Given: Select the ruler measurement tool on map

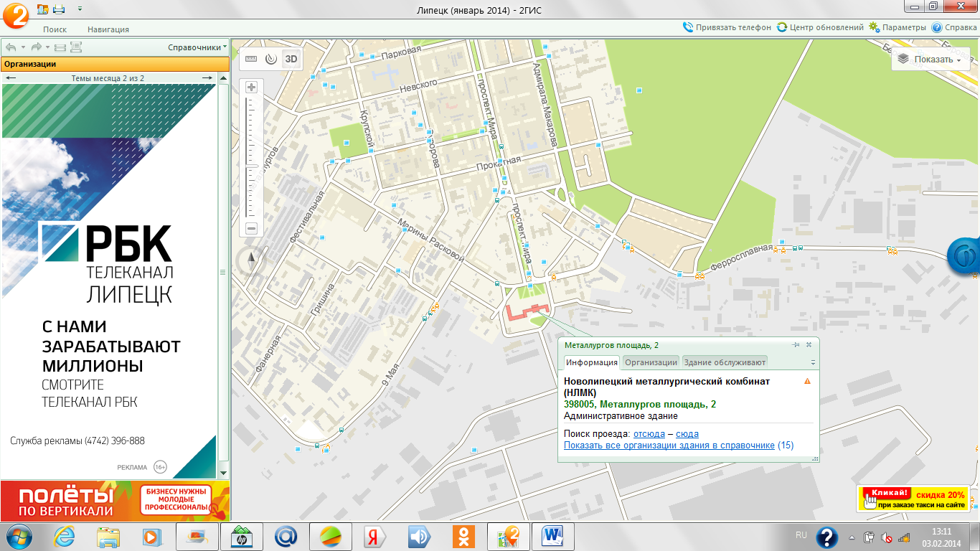Looking at the screenshot, I should (x=251, y=59).
